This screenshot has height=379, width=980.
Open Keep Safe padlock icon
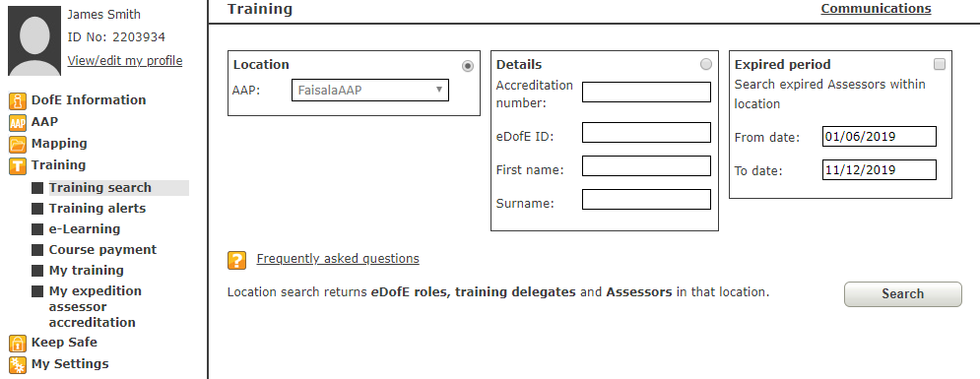point(18,344)
